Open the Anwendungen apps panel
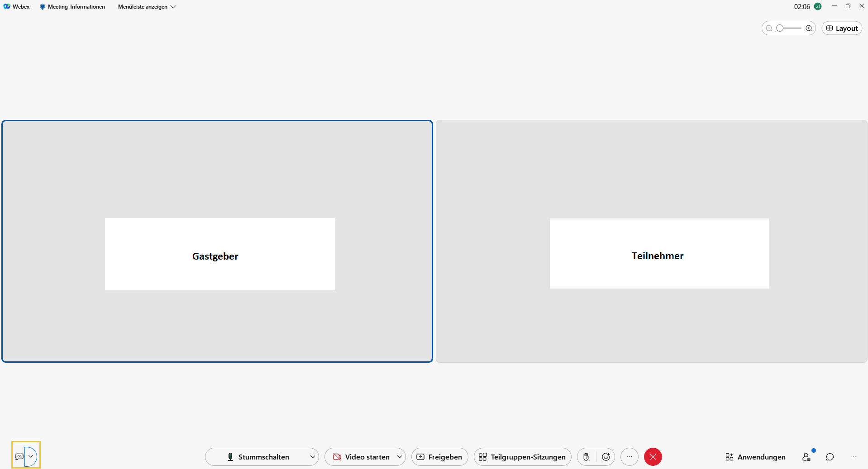The width and height of the screenshot is (868, 469). click(755, 457)
